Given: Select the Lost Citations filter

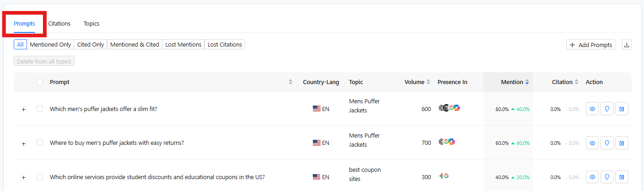Looking at the screenshot, I should click(225, 45).
